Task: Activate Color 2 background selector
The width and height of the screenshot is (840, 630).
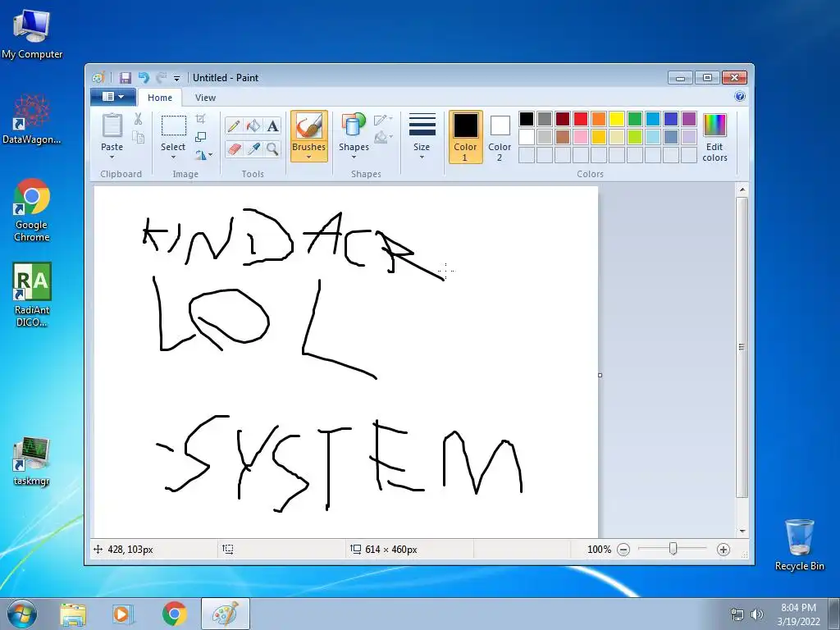Action: pyautogui.click(x=500, y=137)
